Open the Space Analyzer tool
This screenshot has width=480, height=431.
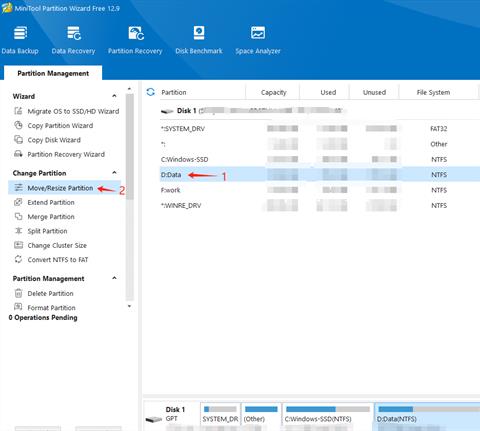coord(258,40)
